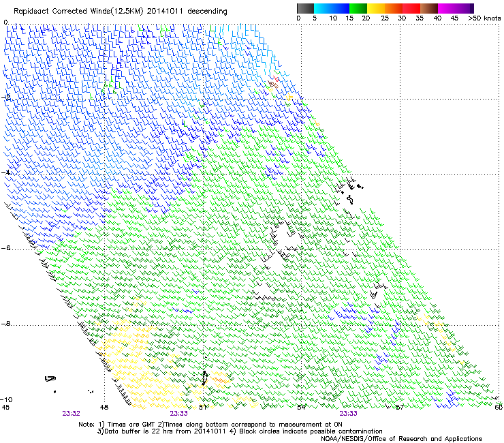Pick the orange 25-30 knots legend segment
Image resolution: width=504 pixels, height=443 pixels.
[x=394, y=8]
